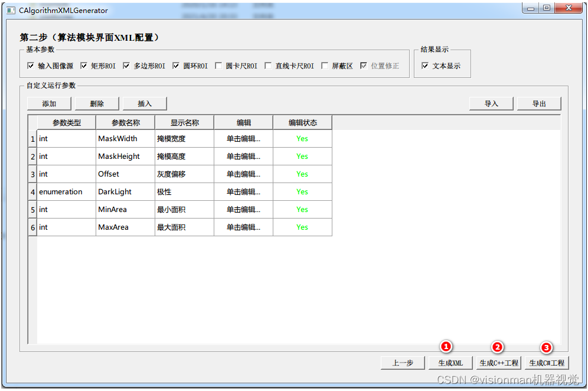This screenshot has width=588, height=391.
Task: Disable the 矩形ROI option
Action: 84,66
